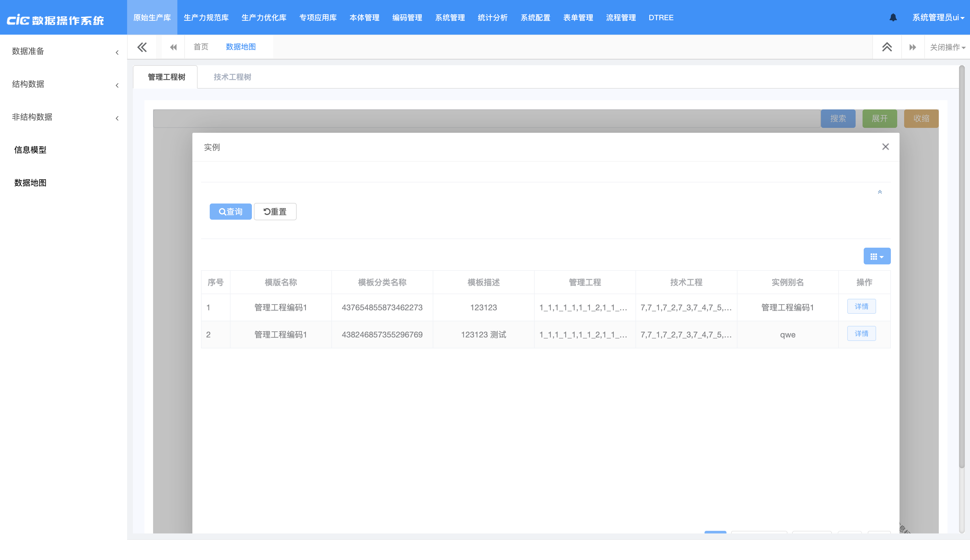Click the tab scroll-left rewind icon

(173, 47)
